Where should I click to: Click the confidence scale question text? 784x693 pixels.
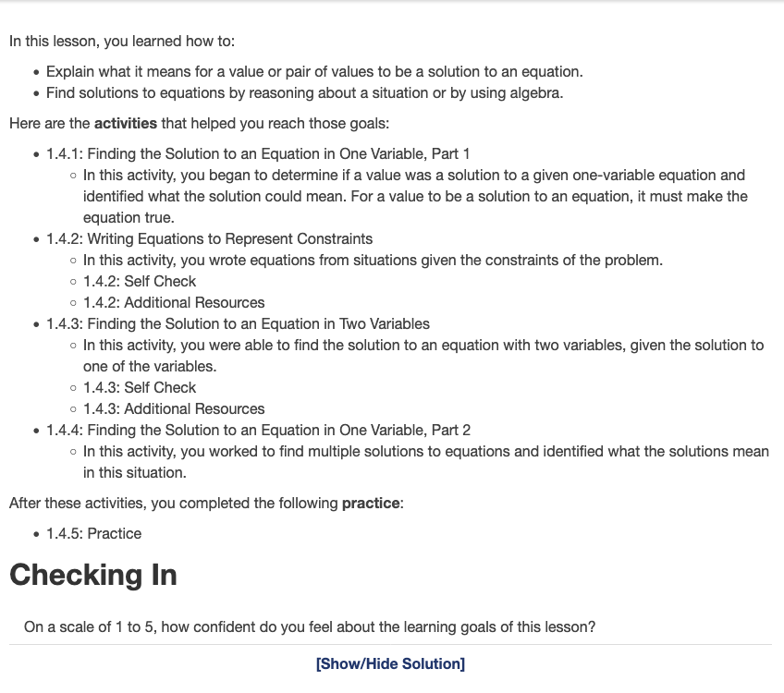310,627
